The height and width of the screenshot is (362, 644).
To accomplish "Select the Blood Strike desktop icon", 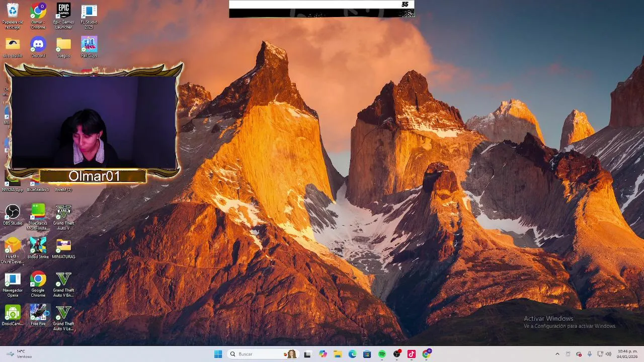I will (x=38, y=248).
